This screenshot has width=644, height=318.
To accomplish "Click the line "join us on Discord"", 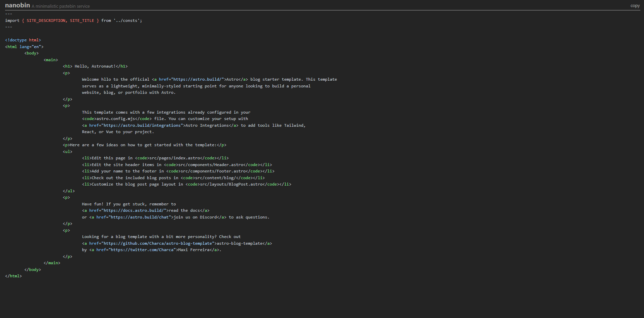I will (x=176, y=217).
